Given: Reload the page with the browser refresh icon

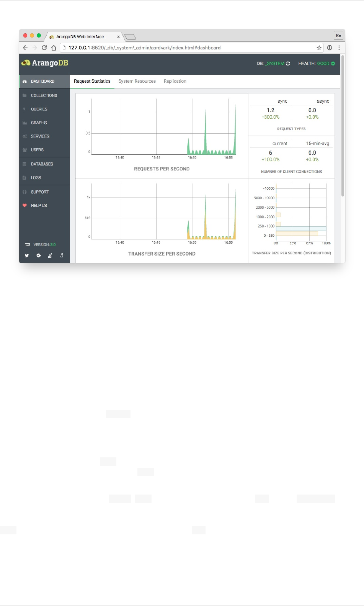Looking at the screenshot, I should [44, 48].
